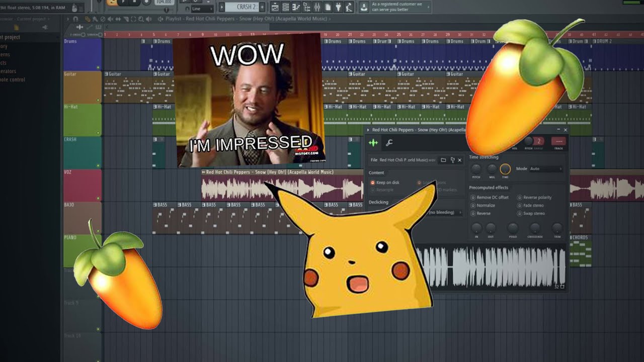Mute the Drums track via green dot
The image size is (644, 362).
coord(98,67)
